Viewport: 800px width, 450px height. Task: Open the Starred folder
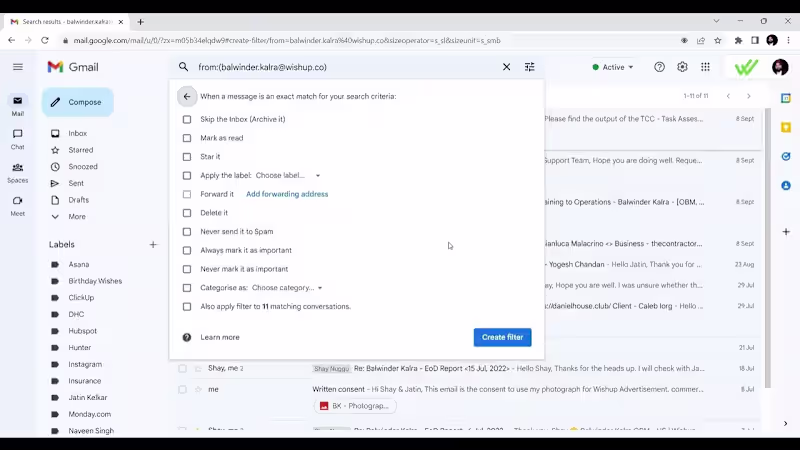[81, 150]
